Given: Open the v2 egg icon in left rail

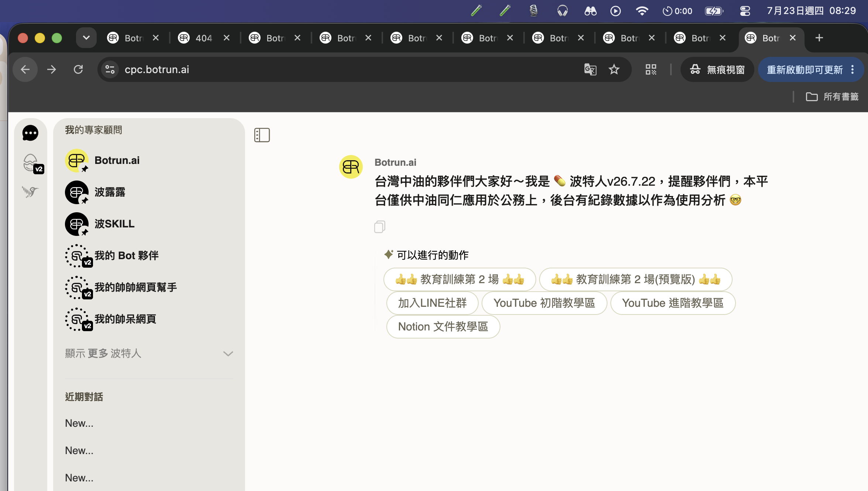Looking at the screenshot, I should coord(32,164).
